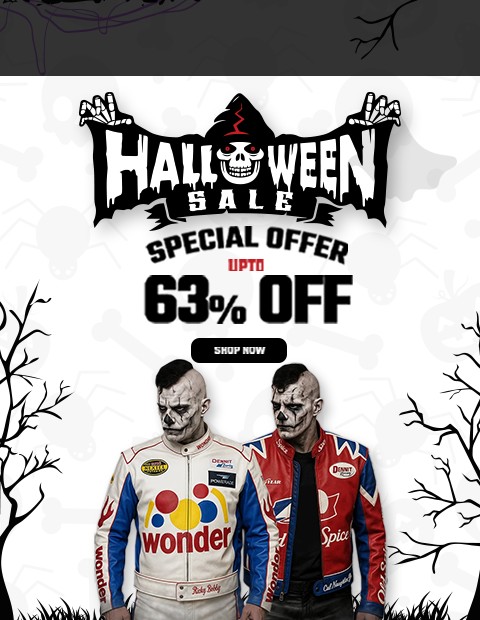Click the skull icon in Halloween logo
This screenshot has width=480, height=620.
[x=240, y=162]
